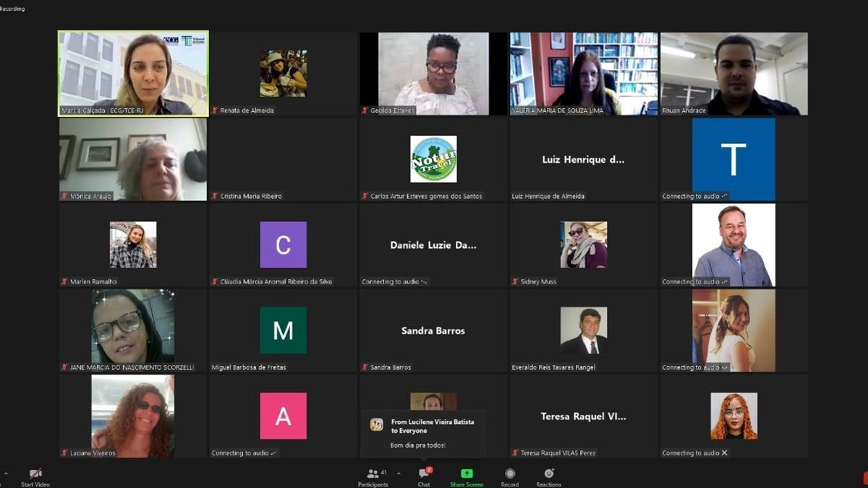The height and width of the screenshot is (488, 868).
Task: Open the Chat panel
Action: coord(424,476)
